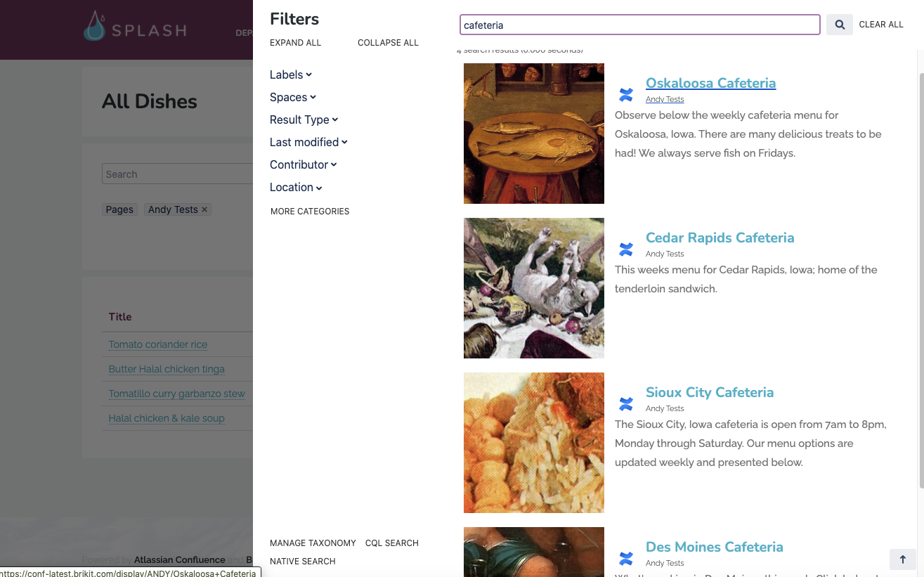
Task: Expand the Last modified filter
Action: tap(309, 142)
